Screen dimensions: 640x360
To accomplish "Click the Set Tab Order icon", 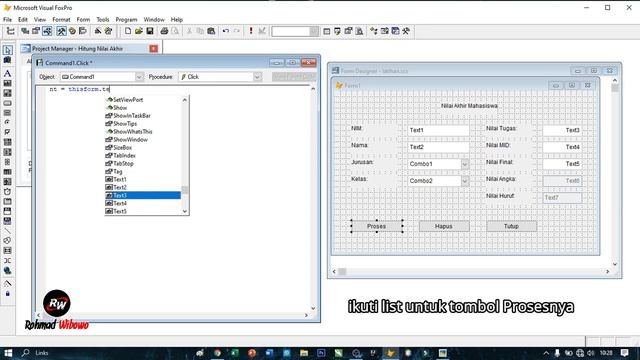I will tap(11, 31).
